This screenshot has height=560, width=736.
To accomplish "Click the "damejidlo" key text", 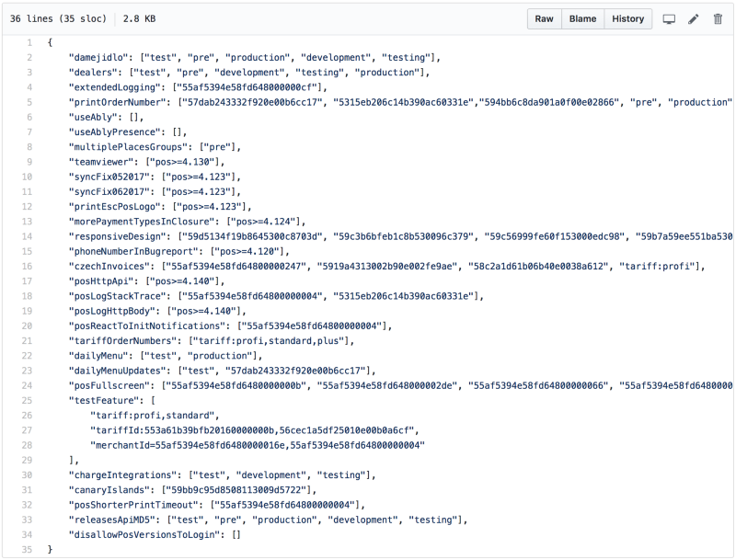I will coord(98,58).
